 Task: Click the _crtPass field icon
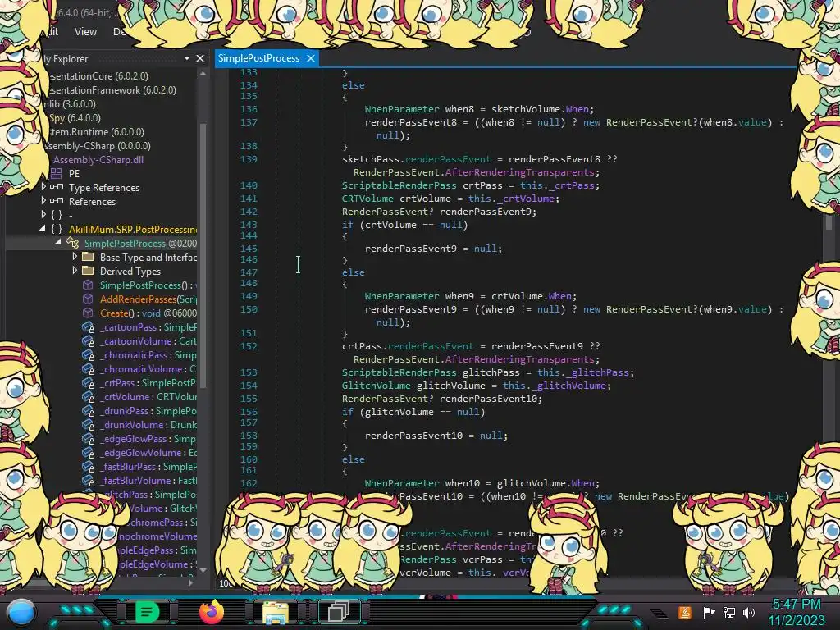pos(89,382)
